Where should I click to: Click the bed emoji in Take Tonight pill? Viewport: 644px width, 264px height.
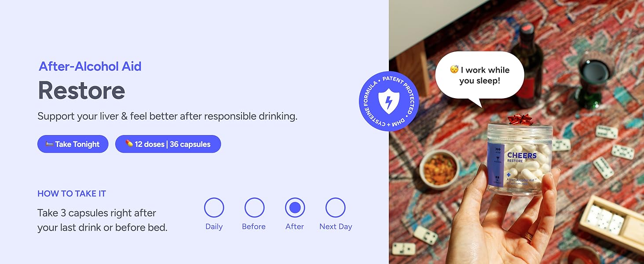point(49,144)
